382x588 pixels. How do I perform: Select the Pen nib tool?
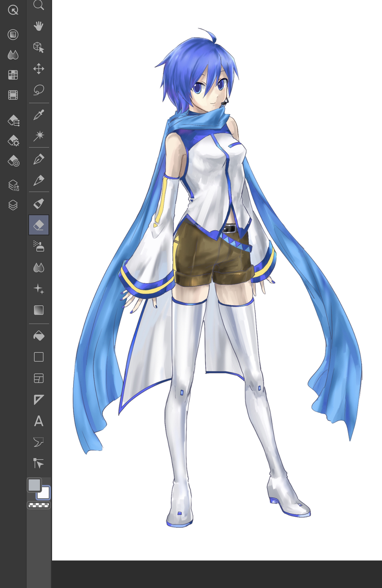(39, 159)
